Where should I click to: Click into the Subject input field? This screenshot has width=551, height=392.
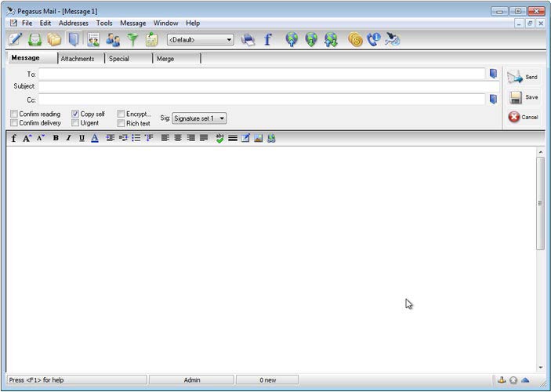pyautogui.click(x=266, y=86)
